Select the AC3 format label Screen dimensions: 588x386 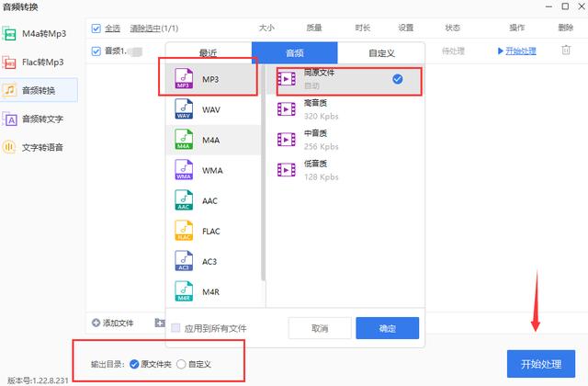pyautogui.click(x=209, y=261)
